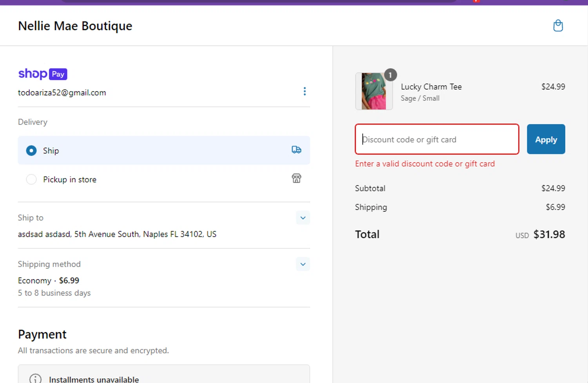Open the Lucky Charm Tee product thumbnail

click(x=374, y=91)
